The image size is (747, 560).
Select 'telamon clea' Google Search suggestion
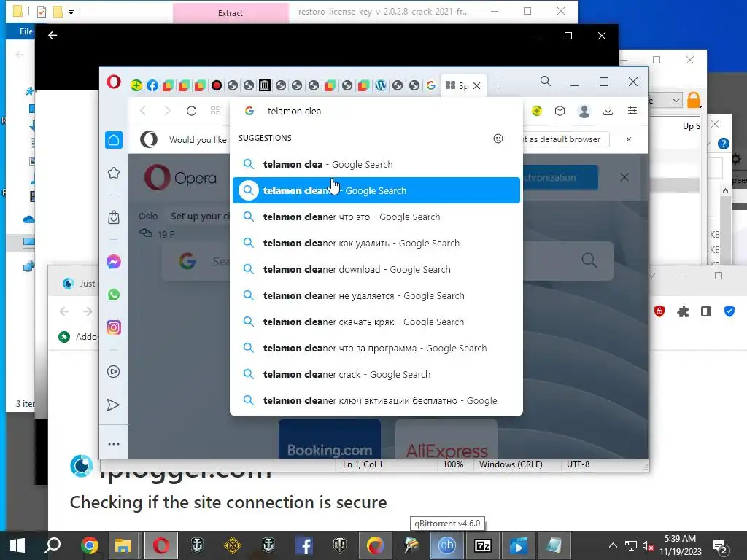(x=376, y=164)
